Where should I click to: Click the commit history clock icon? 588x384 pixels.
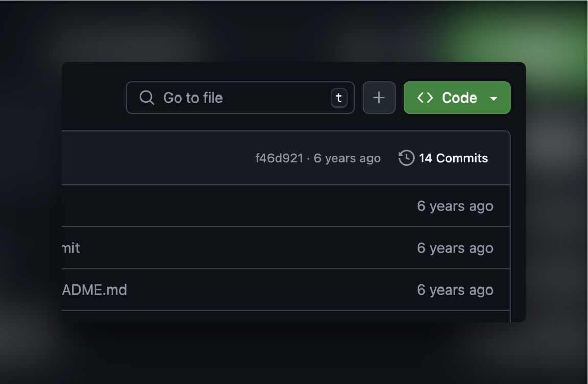click(x=406, y=158)
